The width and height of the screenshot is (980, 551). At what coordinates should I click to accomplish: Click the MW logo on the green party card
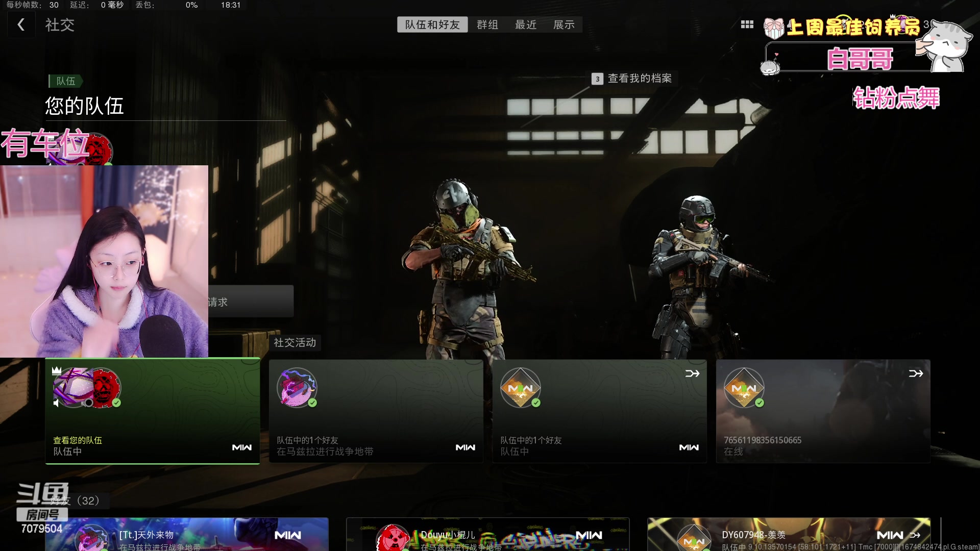click(242, 447)
